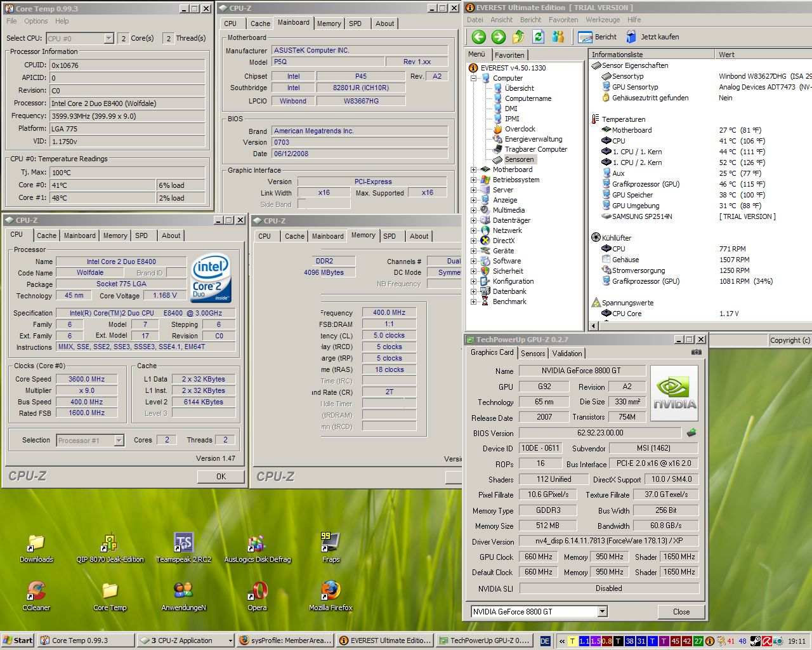Click Jetzt kaufen in EVEREST toolbar
The image size is (812, 650).
[x=653, y=37]
